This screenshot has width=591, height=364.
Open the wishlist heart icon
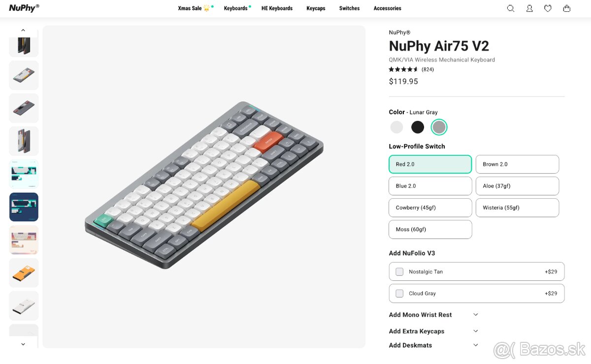548,8
